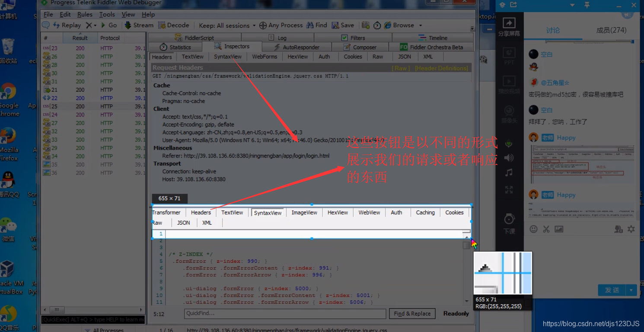The image size is (644, 332).
Task: Click the Readonly toggle label
Action: pos(456,313)
